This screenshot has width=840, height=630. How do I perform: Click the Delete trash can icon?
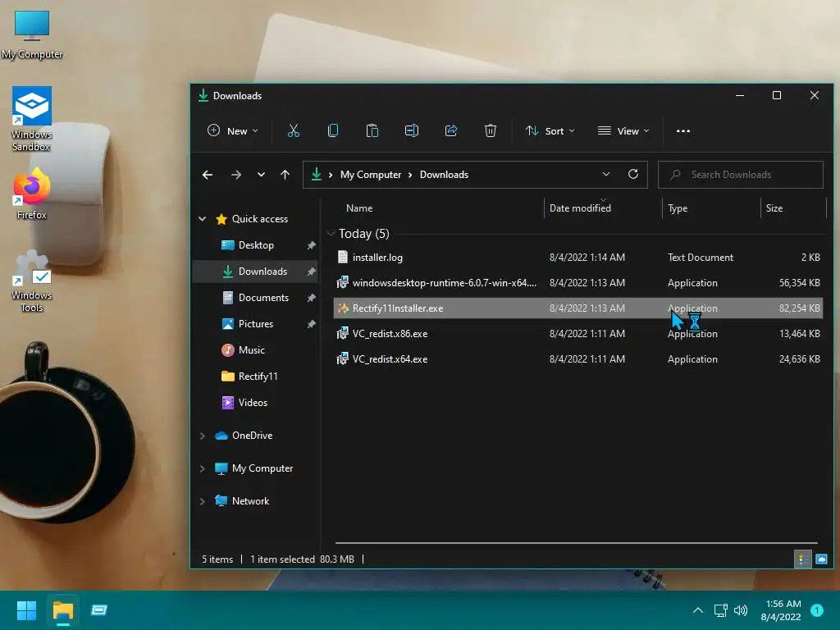point(491,130)
